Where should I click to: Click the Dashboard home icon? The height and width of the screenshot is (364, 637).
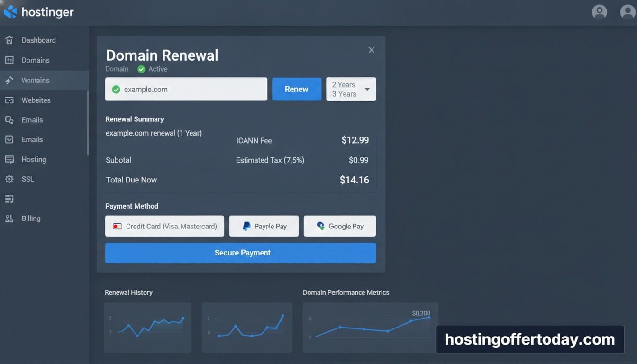pos(9,40)
